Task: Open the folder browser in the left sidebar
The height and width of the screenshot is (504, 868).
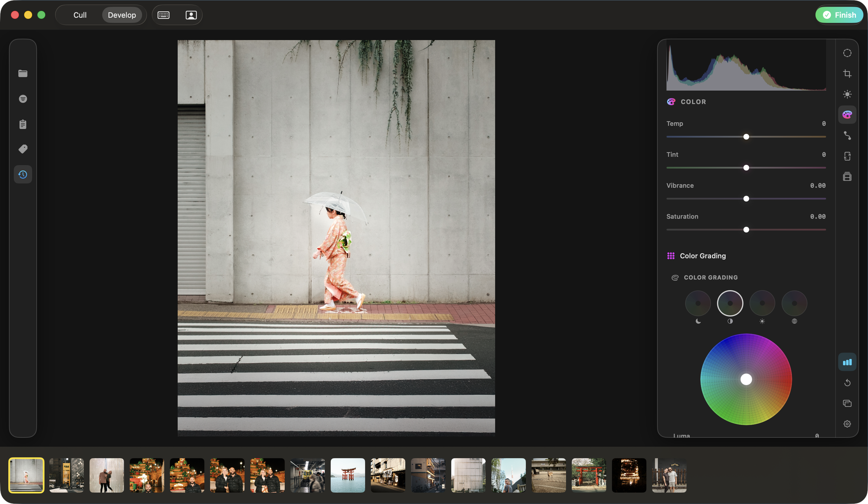Action: pyautogui.click(x=23, y=73)
